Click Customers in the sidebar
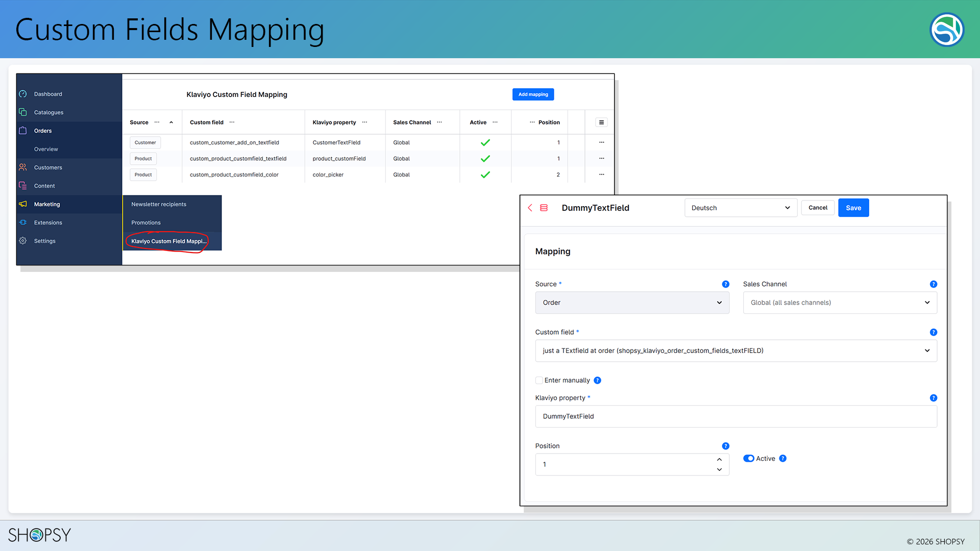Viewport: 980px width, 551px height. (48, 167)
